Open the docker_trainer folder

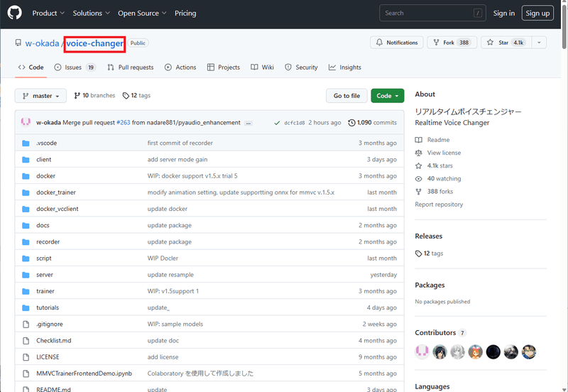point(56,192)
